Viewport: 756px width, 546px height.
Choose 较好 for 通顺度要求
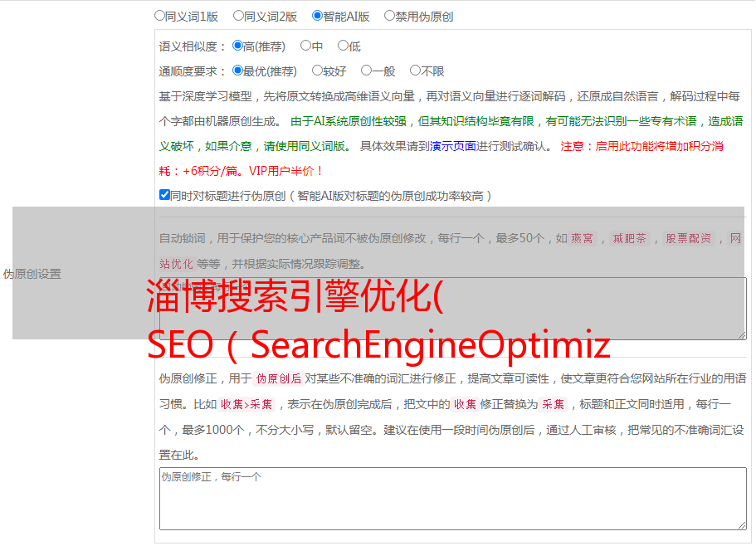point(317,71)
